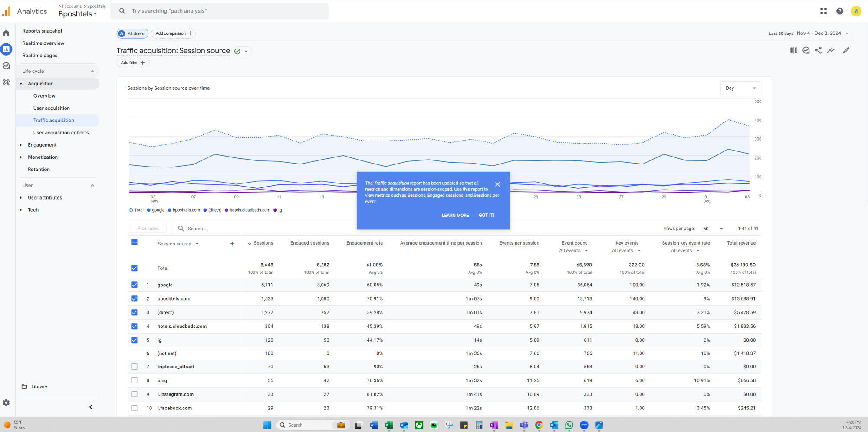Viewport: 868px width, 432px height.
Task: Check the bing row checkbox
Action: tap(134, 380)
